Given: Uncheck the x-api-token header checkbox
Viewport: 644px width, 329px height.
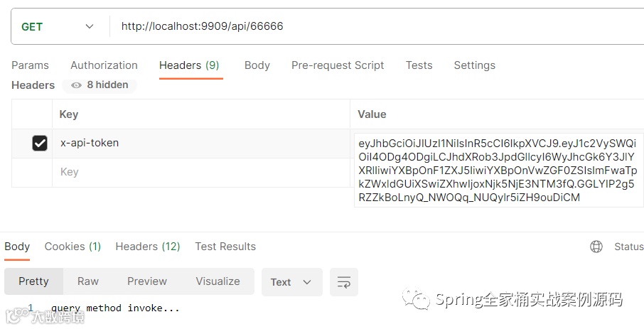Looking at the screenshot, I should point(40,144).
